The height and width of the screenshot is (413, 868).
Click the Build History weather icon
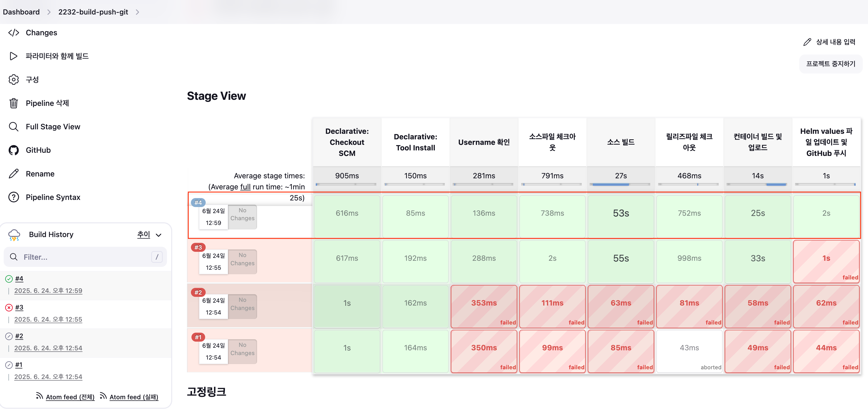pos(14,235)
